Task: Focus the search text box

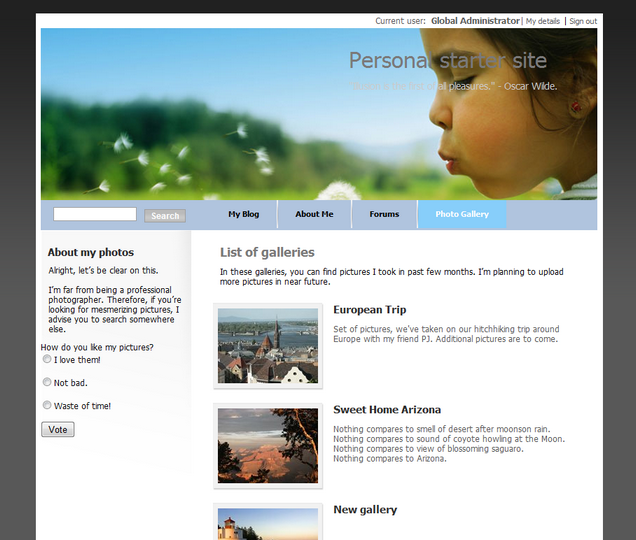Action: (95, 214)
